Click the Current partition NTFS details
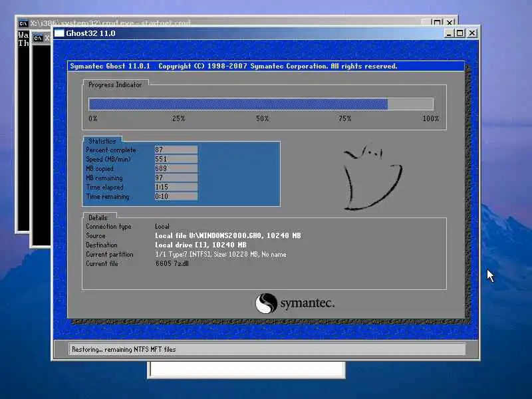The image size is (532, 399). click(x=221, y=254)
